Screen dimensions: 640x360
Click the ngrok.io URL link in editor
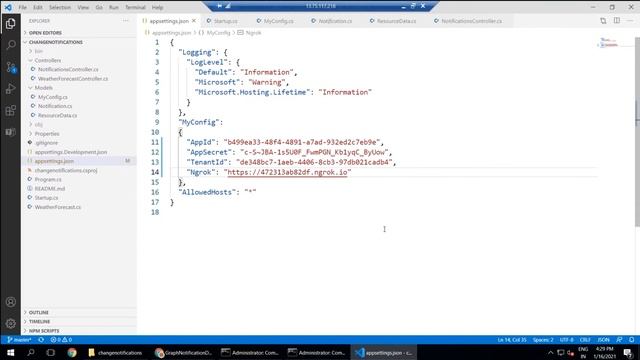(x=287, y=172)
